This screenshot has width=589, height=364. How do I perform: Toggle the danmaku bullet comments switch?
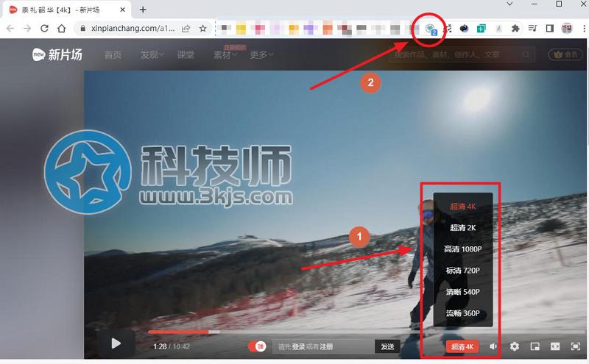(x=257, y=346)
